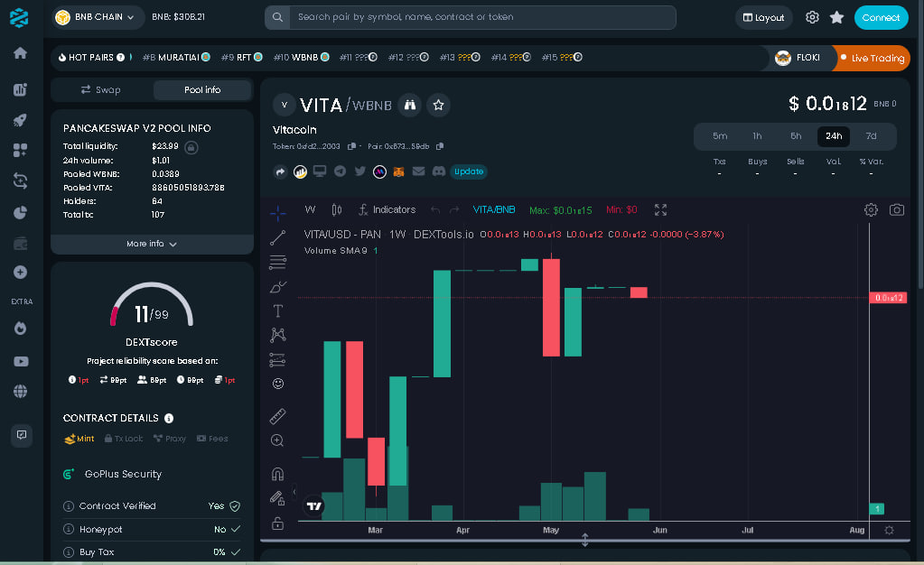Viewport: 924px width, 565px height.
Task: Open the Layout menu
Action: tap(764, 18)
